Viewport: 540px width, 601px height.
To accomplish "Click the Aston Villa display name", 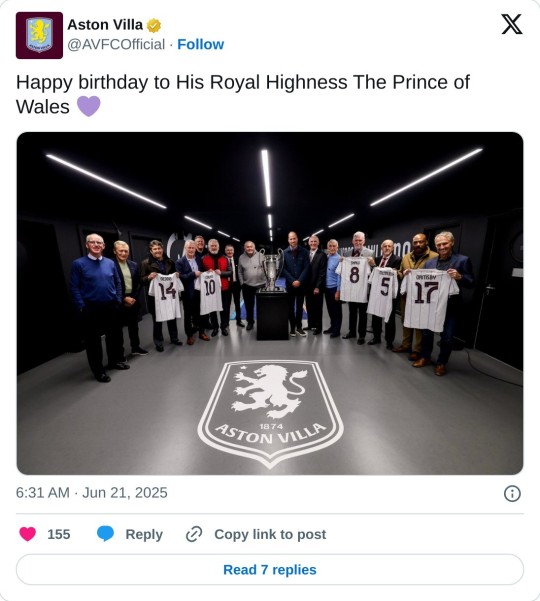I will click(x=105, y=25).
